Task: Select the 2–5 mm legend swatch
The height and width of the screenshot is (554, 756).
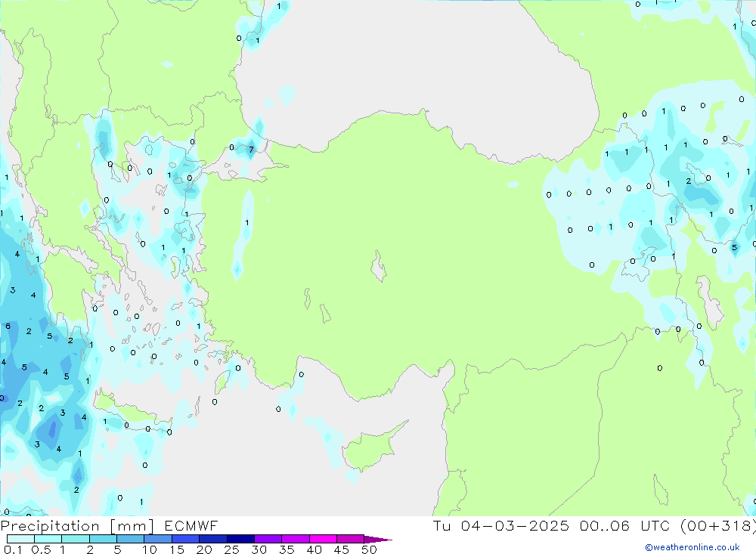Action: click(103, 539)
